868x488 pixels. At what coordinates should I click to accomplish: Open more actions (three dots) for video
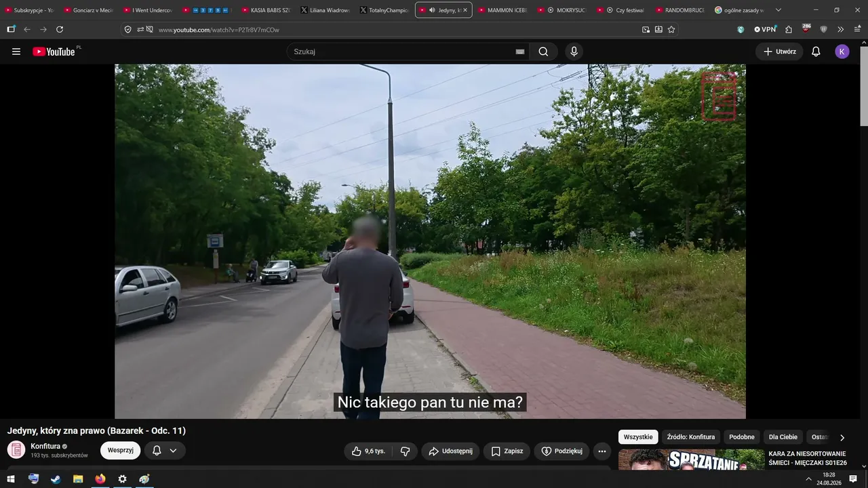point(601,451)
